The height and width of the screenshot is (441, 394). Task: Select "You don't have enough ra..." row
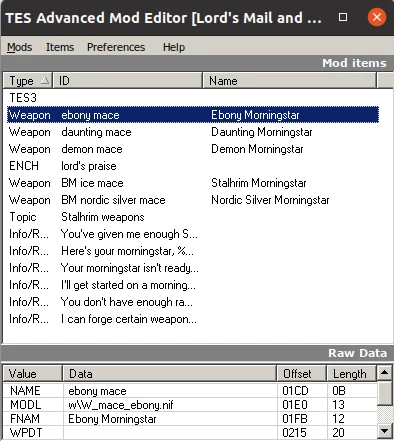pyautogui.click(x=193, y=302)
